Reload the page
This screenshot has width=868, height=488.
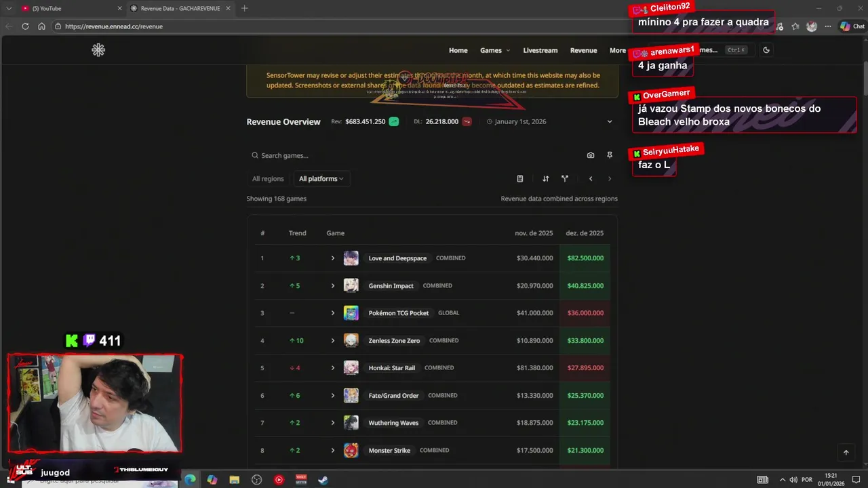(25, 26)
